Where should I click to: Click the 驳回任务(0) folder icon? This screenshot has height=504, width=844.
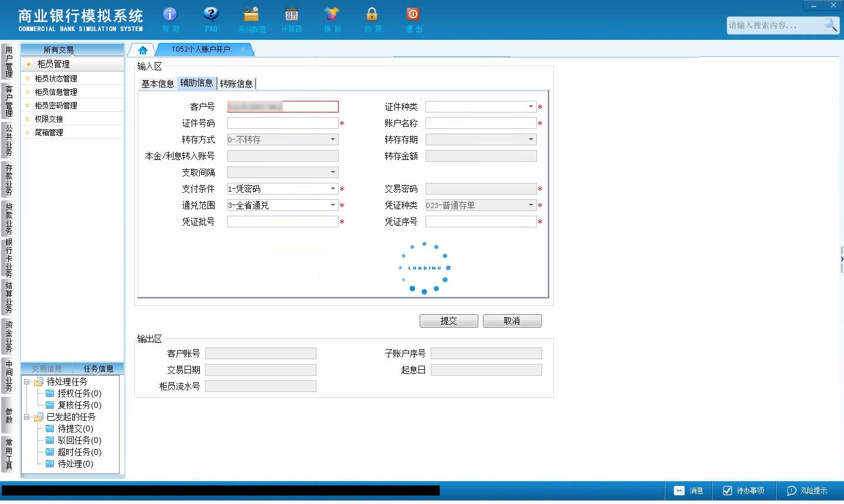(50, 440)
